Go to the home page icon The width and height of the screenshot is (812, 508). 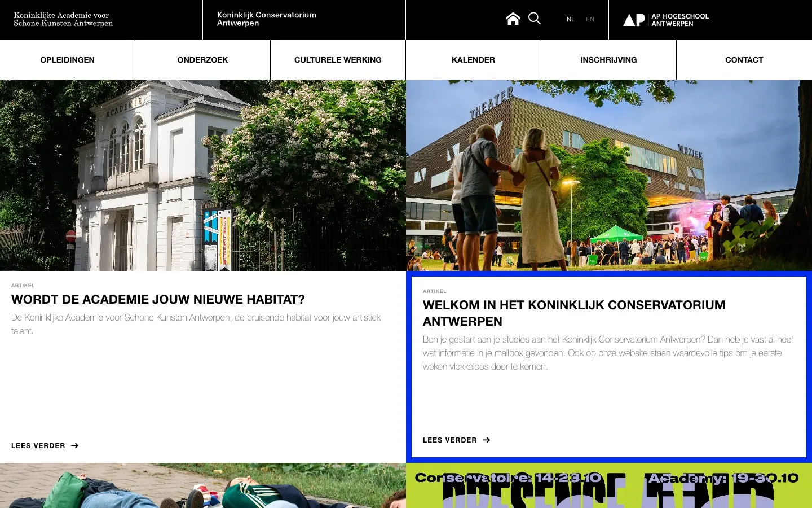[x=513, y=19]
